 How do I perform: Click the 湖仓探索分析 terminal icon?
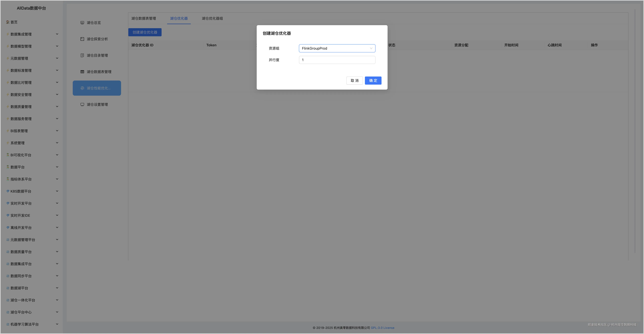(x=82, y=39)
